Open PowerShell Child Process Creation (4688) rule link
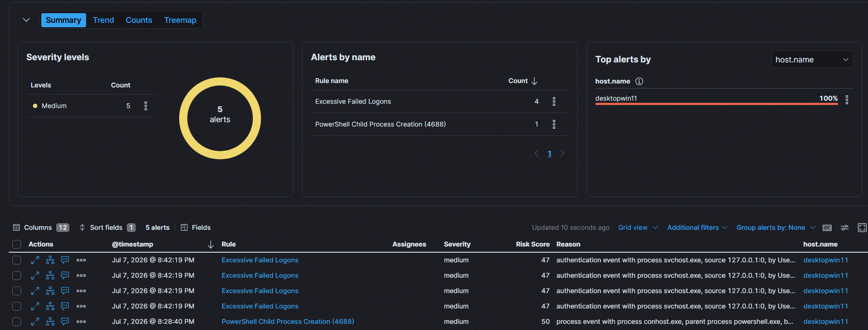868x330 pixels. pos(288,322)
